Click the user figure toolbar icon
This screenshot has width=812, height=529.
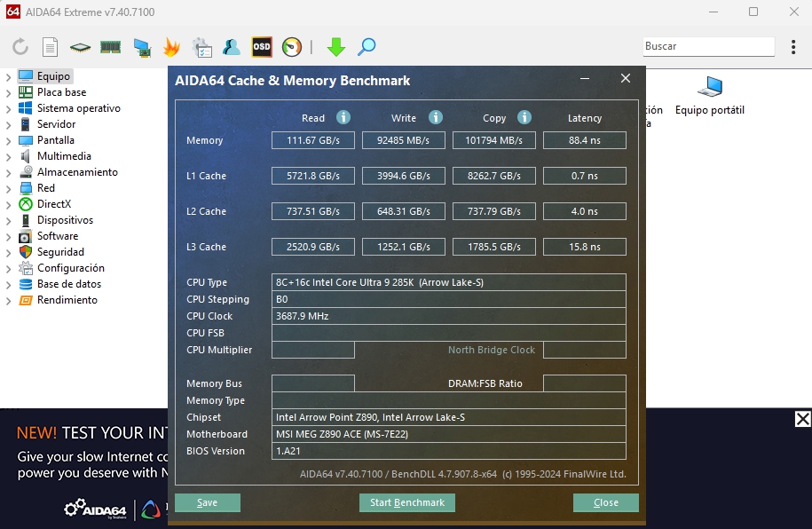(231, 47)
